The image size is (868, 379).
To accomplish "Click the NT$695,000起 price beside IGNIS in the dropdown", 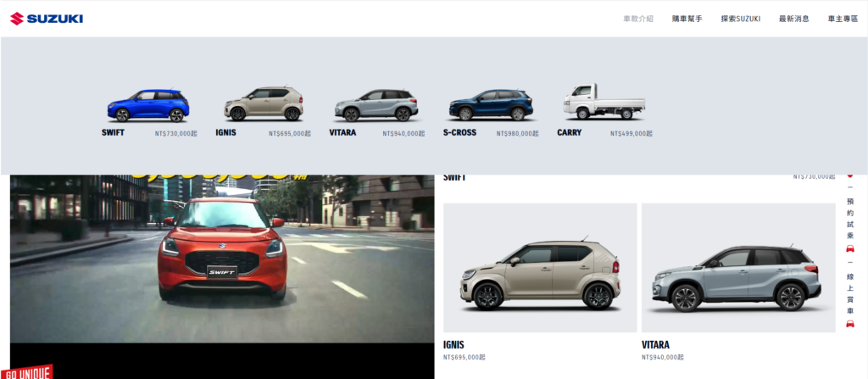I will click(290, 133).
